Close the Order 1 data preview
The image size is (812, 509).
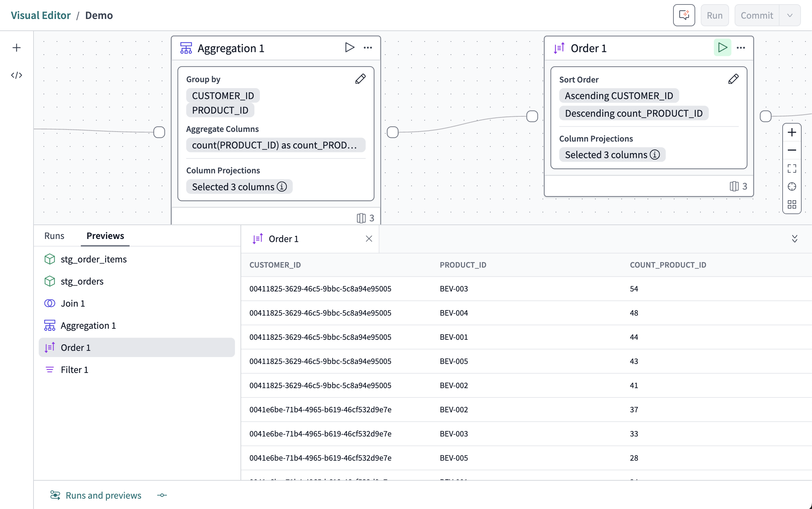click(x=369, y=239)
